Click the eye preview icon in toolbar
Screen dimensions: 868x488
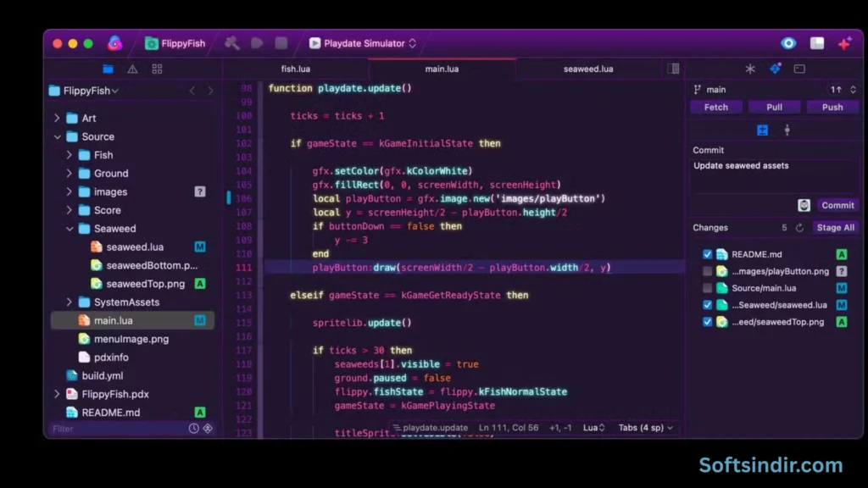coord(788,43)
